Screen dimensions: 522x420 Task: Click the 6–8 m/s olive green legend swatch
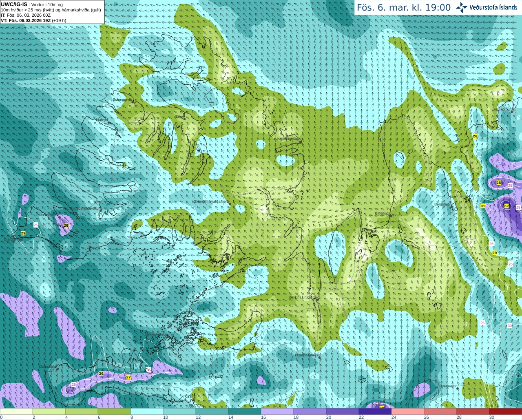114,411
